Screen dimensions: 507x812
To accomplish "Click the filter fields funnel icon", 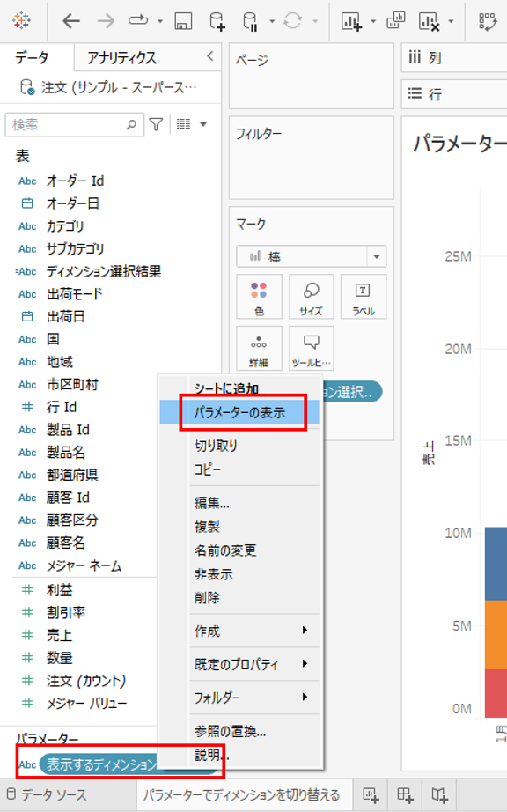I will click(x=156, y=124).
